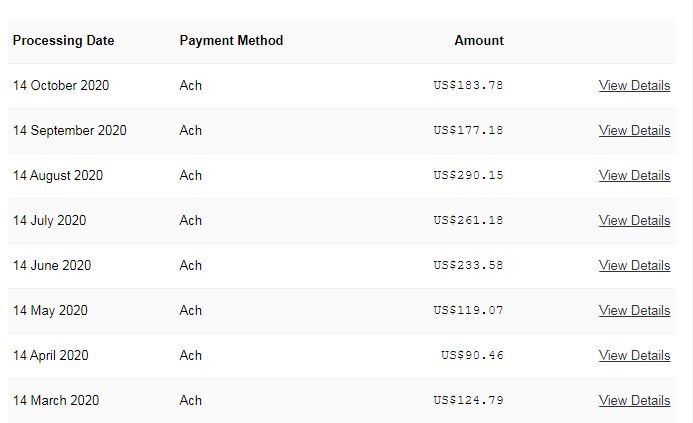Open View Details for 14 September 2020
Viewport: 693px width, 423px height.
coord(634,131)
